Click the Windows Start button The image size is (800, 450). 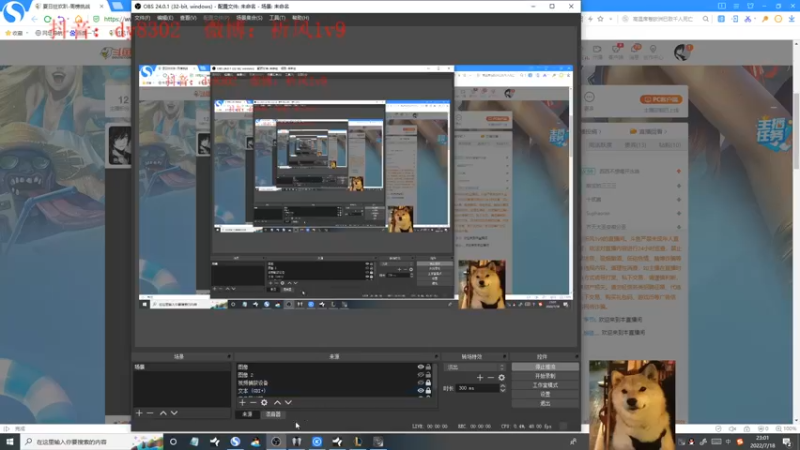10,442
